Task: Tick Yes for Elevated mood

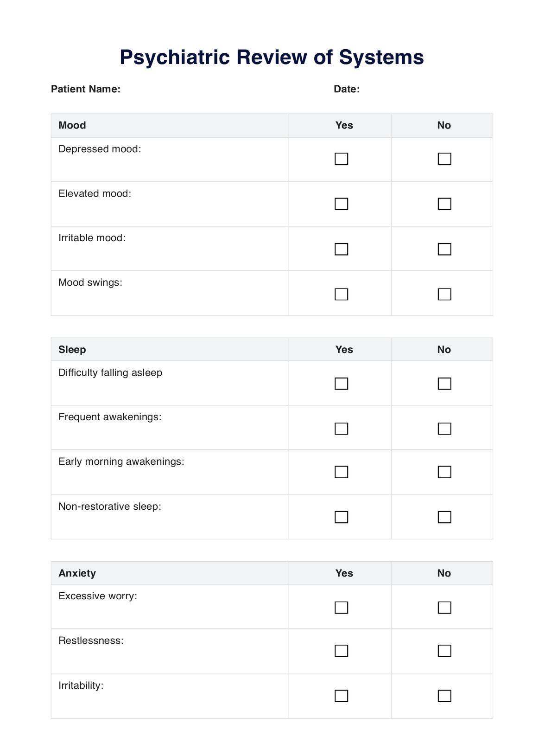Action: 341,204
